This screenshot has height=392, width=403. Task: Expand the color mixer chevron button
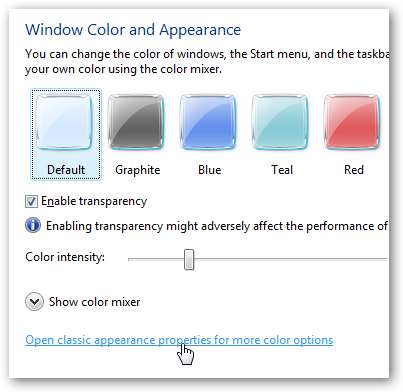point(34,302)
